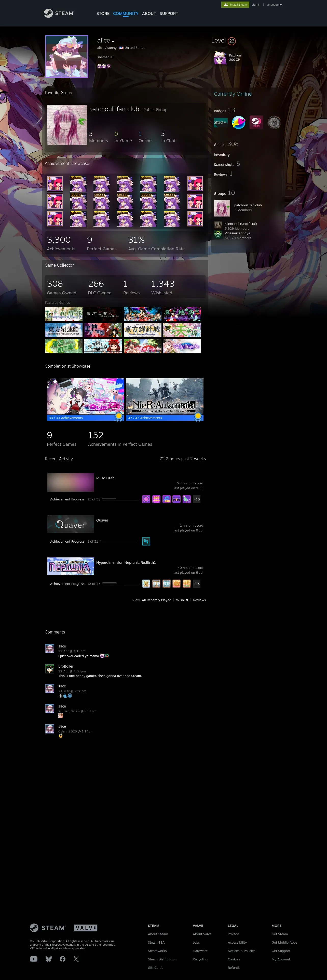
Task: Open the COMMUNITY menu
Action: click(126, 13)
